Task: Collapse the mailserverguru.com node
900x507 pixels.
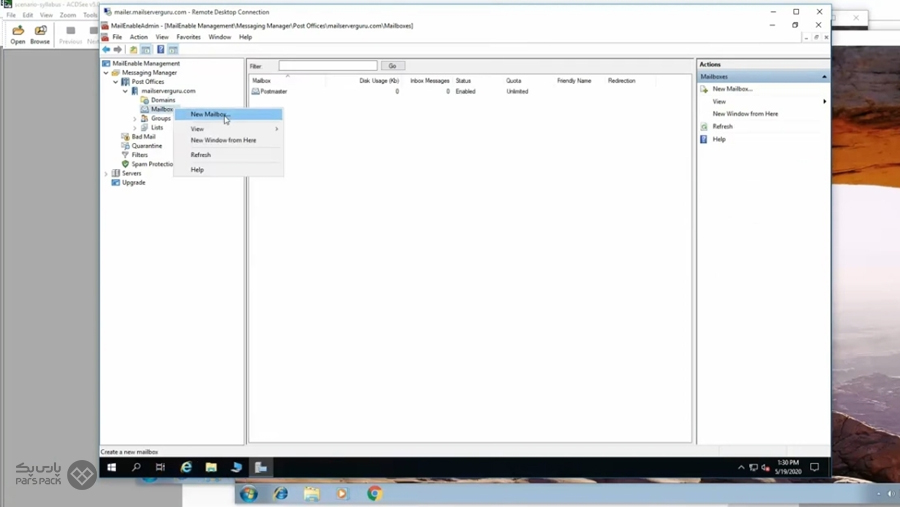Action: tap(125, 91)
